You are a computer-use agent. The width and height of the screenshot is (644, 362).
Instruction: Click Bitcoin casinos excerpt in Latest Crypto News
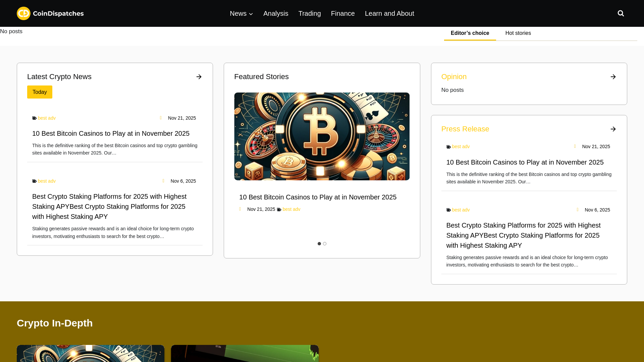click(x=115, y=149)
